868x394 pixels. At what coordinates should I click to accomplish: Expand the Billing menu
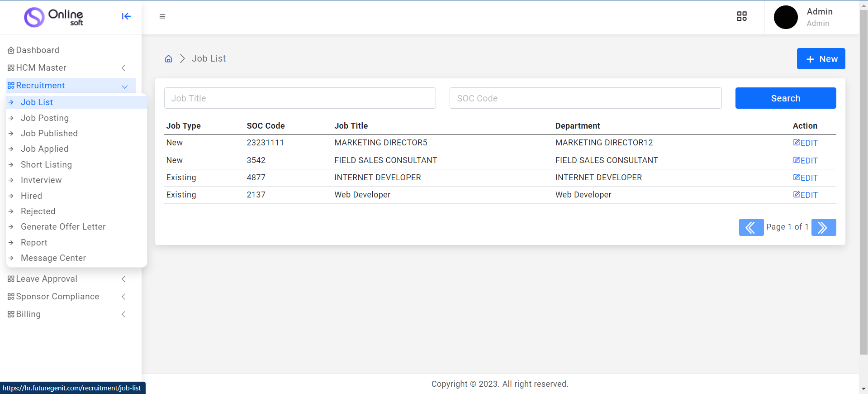(x=68, y=314)
